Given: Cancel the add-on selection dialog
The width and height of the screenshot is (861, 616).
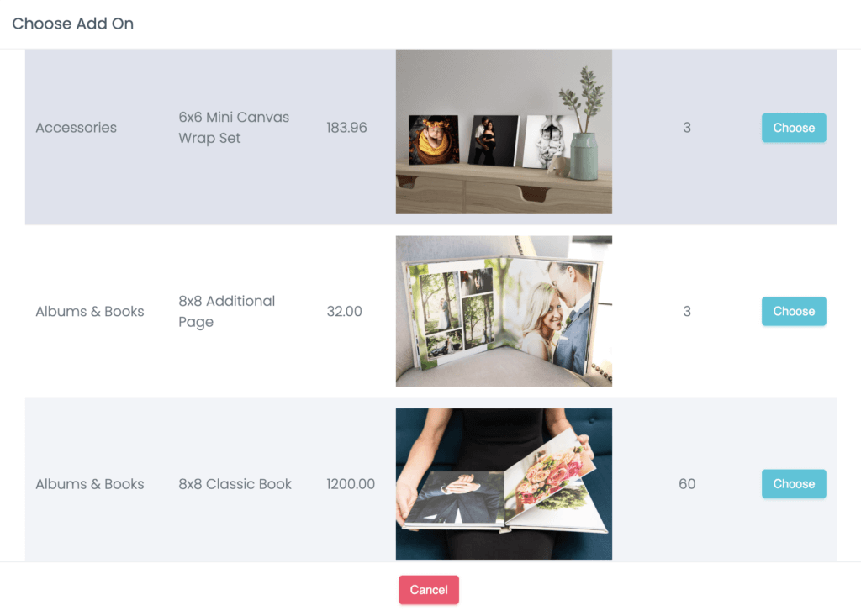Looking at the screenshot, I should pos(429,590).
